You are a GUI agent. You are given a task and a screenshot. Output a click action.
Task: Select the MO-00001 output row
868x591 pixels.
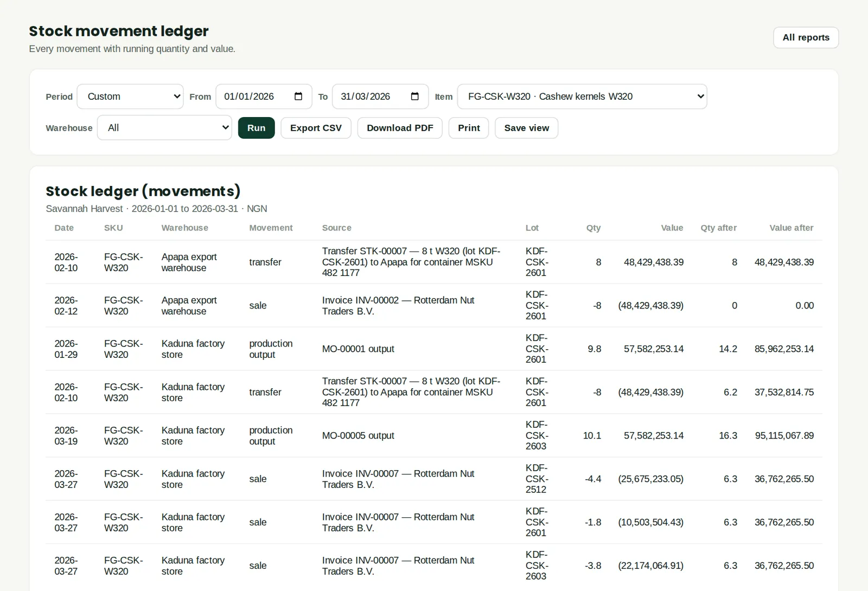434,349
